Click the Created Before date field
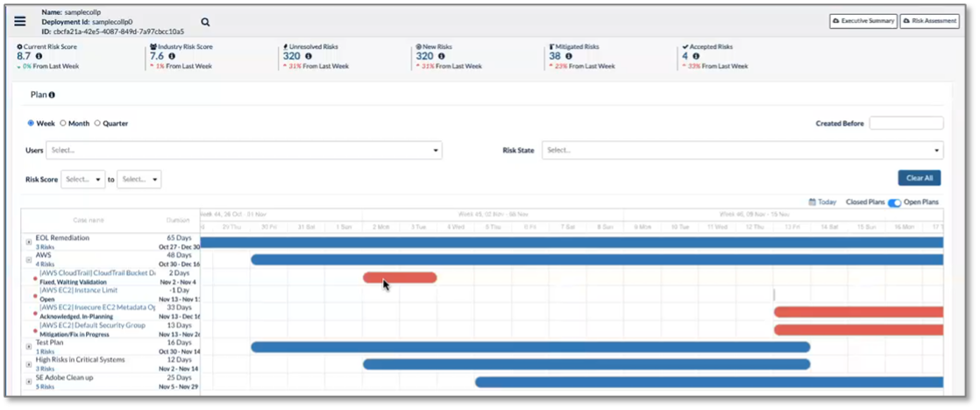Viewport: 980px width, 410px height. click(x=905, y=124)
